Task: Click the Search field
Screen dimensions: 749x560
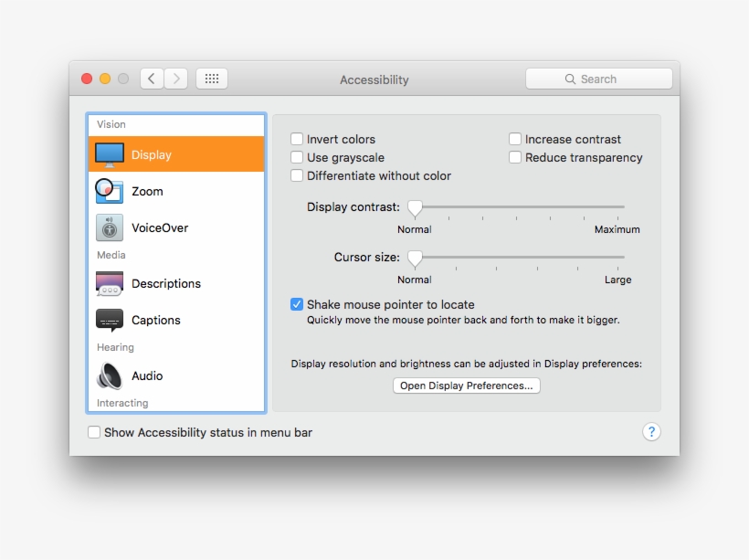Action: click(598, 79)
